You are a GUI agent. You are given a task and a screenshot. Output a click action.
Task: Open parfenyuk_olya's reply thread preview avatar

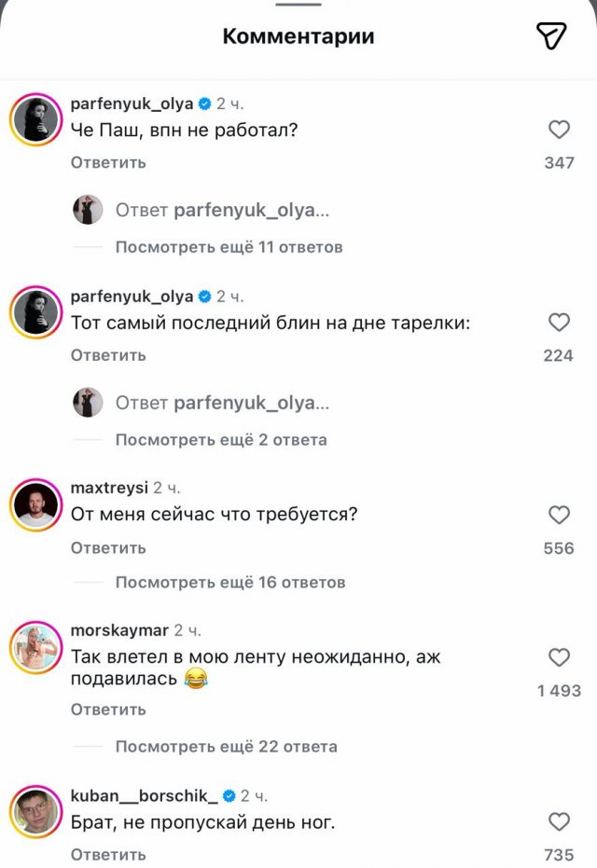(x=88, y=209)
